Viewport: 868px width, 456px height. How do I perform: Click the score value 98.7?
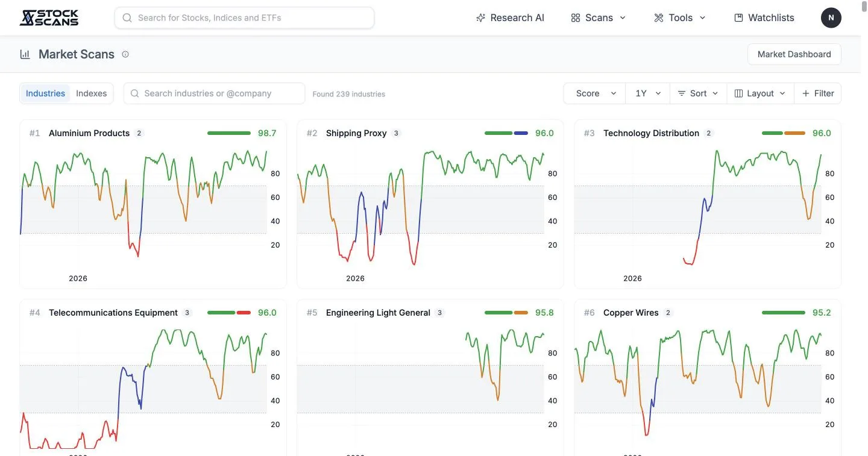[x=267, y=133]
